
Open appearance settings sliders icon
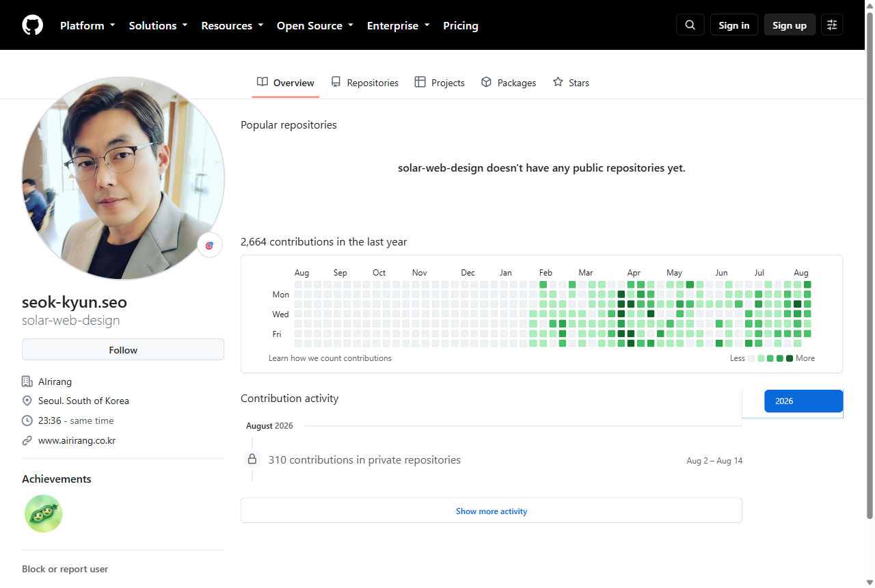point(832,25)
